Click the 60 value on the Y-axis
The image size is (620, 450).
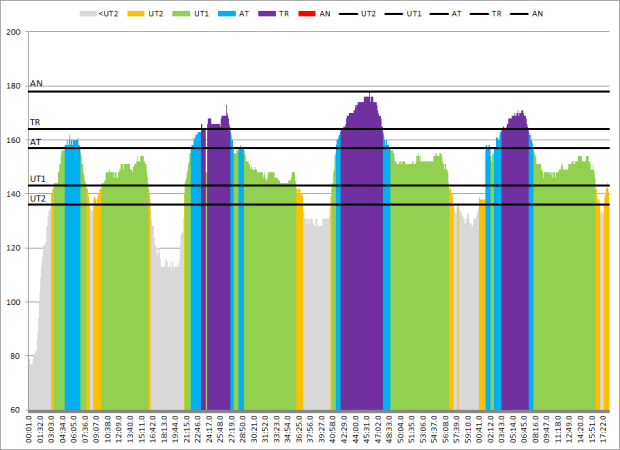(16, 410)
